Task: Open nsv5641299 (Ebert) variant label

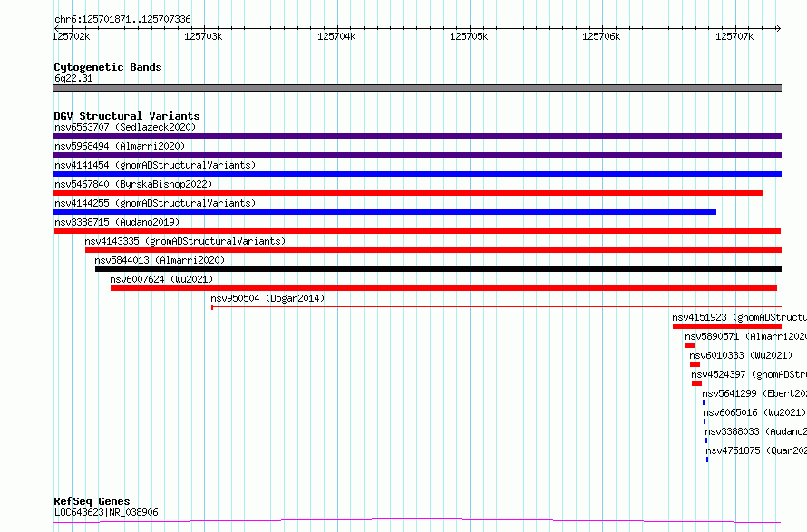Action: [754, 393]
